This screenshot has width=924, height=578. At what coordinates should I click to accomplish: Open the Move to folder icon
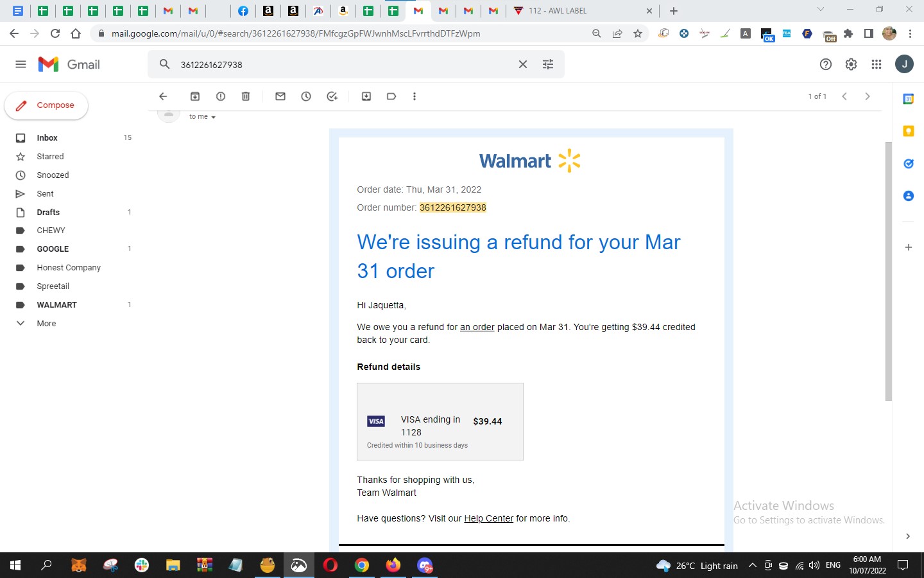(366, 96)
